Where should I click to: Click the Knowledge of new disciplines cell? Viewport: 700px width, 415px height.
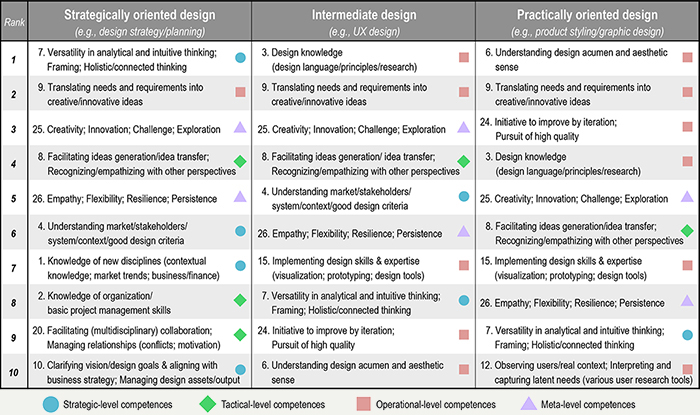[140, 268]
